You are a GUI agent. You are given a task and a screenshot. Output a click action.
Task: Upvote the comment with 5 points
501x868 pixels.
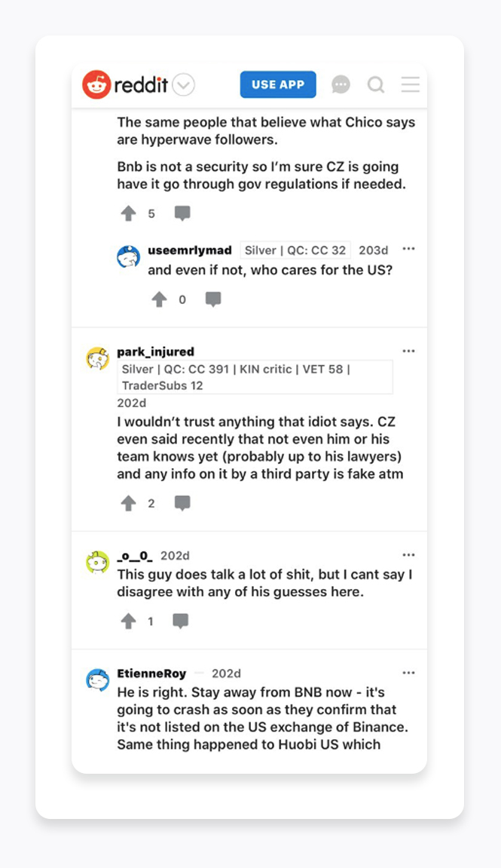point(128,213)
